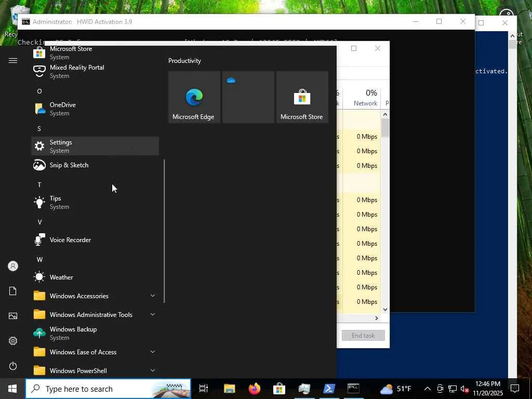The image size is (532, 399).
Task: Open Microsoft Store from the app list
Action: coord(95,52)
